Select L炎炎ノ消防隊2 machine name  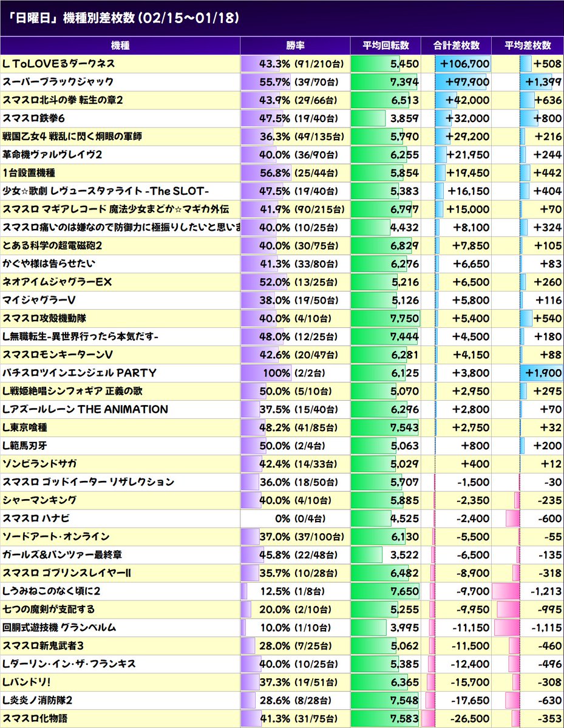click(37, 700)
